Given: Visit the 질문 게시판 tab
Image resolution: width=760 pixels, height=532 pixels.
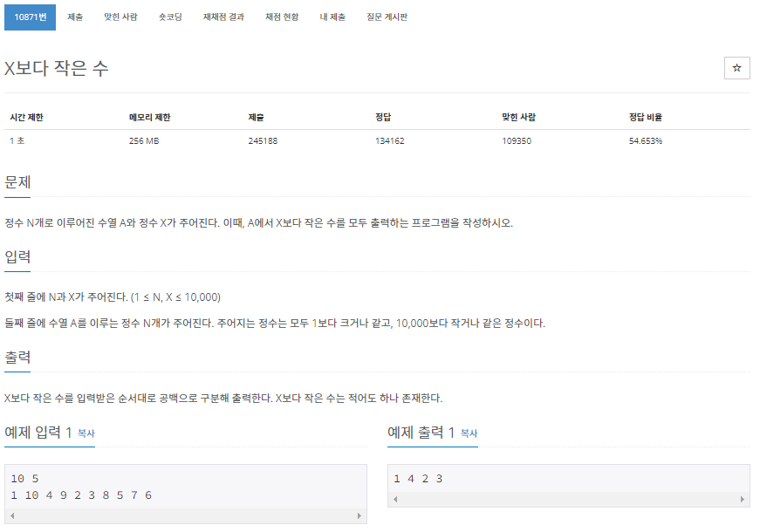Looking at the screenshot, I should [387, 17].
